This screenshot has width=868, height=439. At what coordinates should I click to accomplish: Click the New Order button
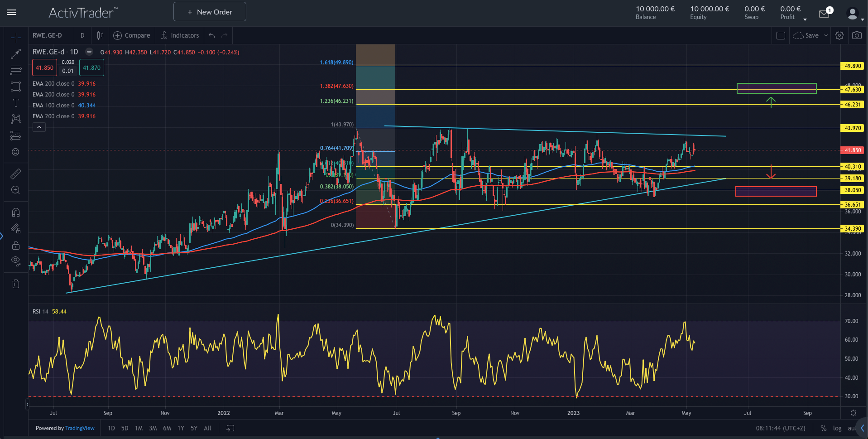click(x=210, y=12)
